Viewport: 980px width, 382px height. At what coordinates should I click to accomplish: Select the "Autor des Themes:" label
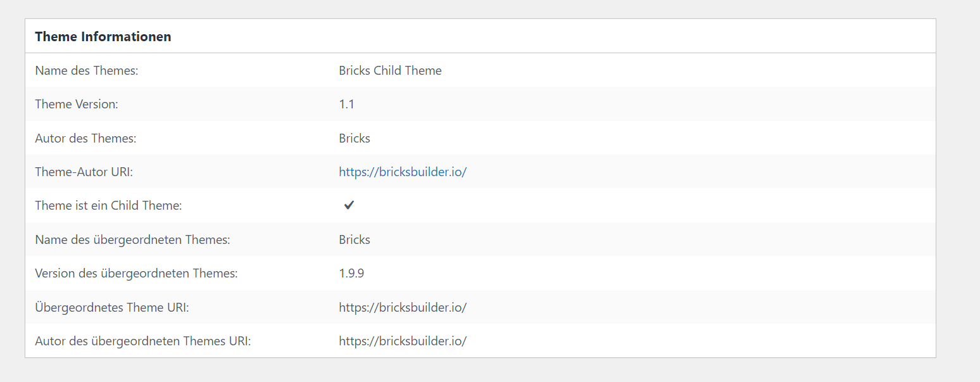click(85, 138)
